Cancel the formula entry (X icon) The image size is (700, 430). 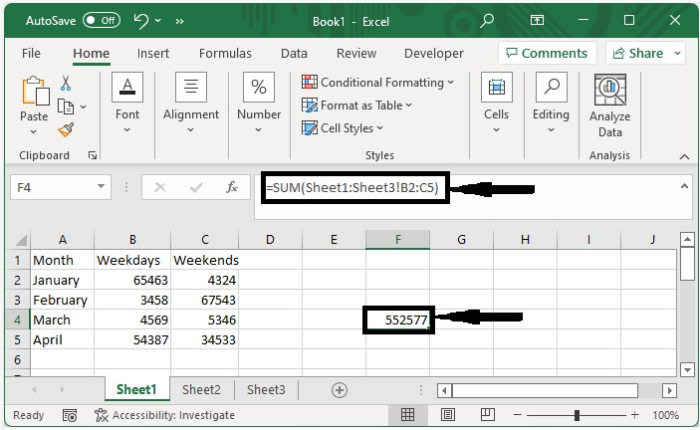(160, 187)
